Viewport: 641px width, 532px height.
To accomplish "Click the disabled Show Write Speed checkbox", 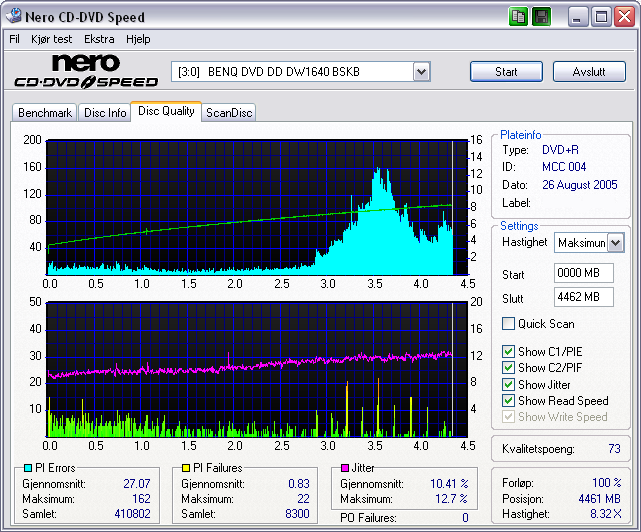I will (508, 417).
